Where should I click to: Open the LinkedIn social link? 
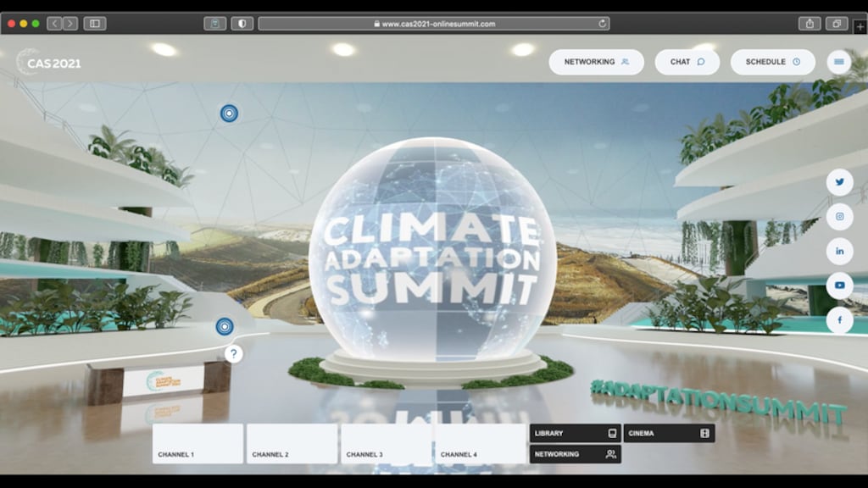click(839, 252)
